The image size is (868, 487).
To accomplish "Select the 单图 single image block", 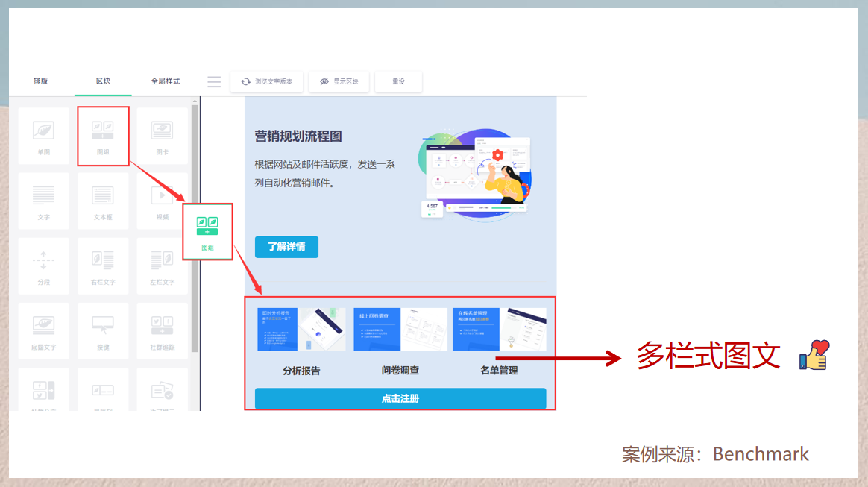I will tap(43, 136).
